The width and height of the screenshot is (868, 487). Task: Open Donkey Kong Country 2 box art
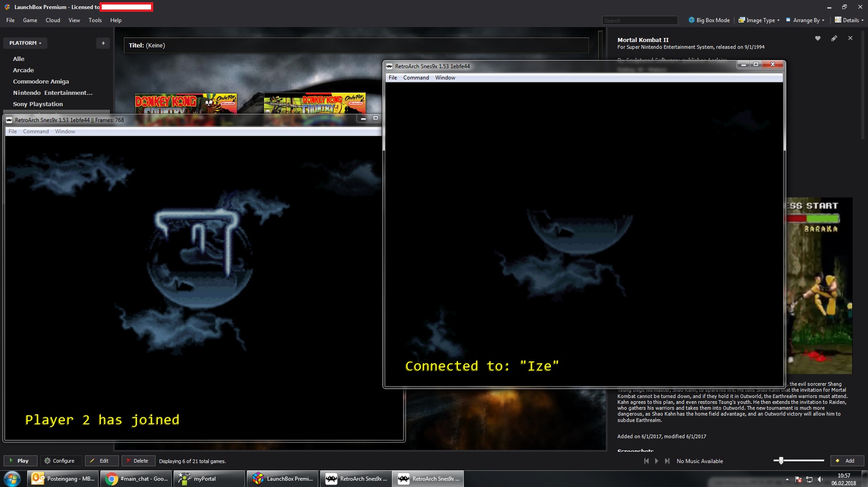(x=315, y=103)
